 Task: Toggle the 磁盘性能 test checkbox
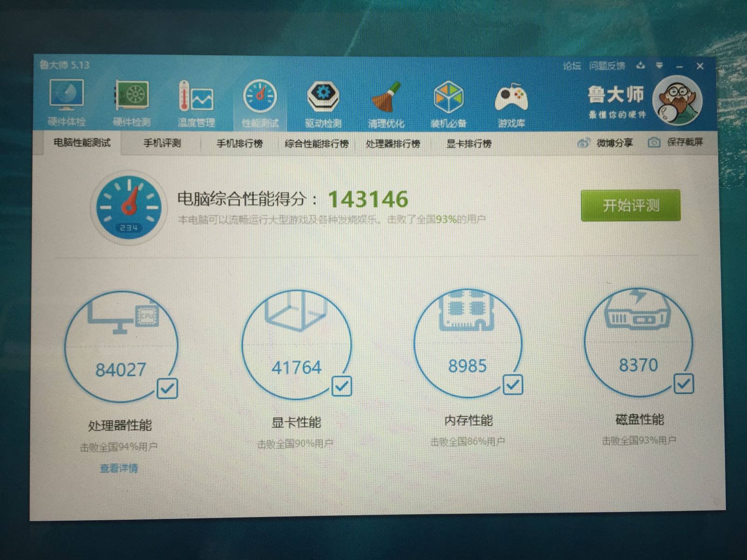684,384
